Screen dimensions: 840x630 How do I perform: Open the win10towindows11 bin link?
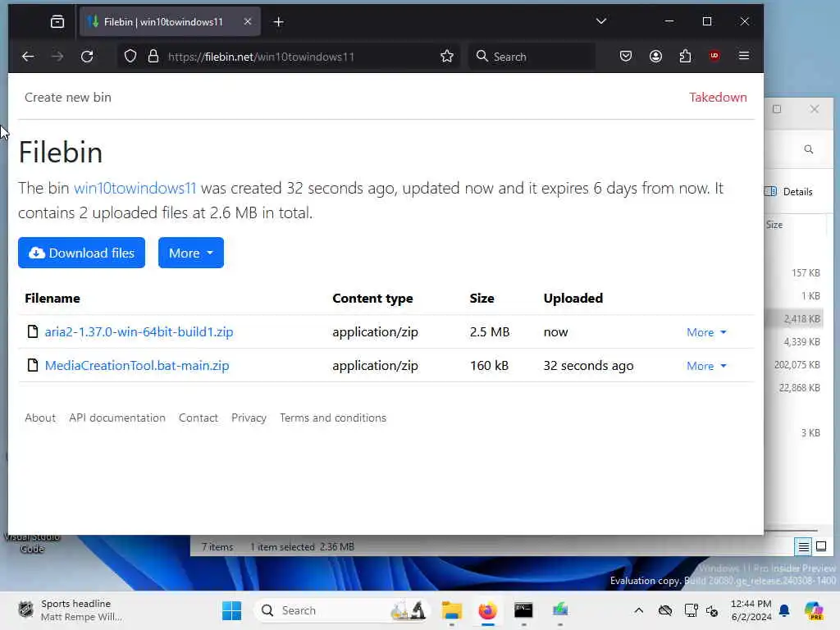[x=135, y=189]
